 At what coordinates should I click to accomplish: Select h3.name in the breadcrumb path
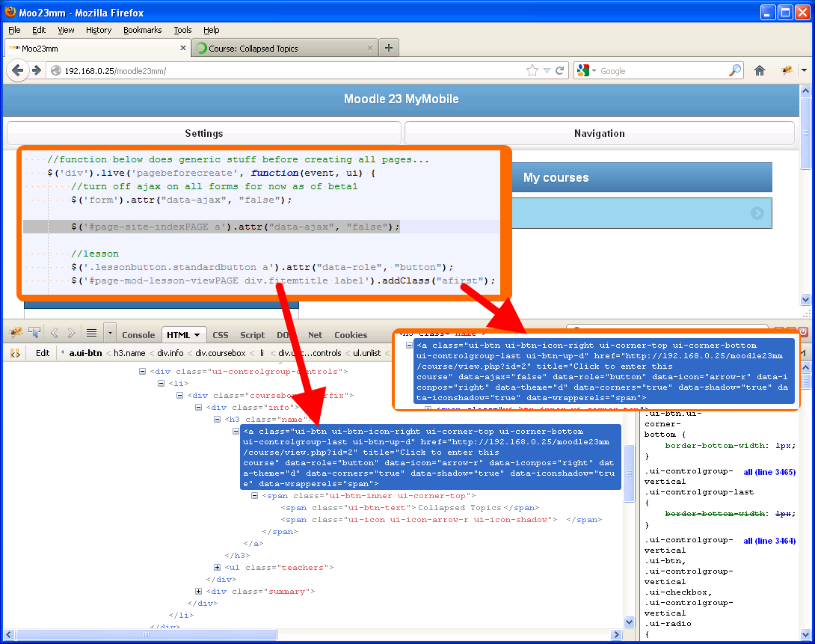[129, 353]
